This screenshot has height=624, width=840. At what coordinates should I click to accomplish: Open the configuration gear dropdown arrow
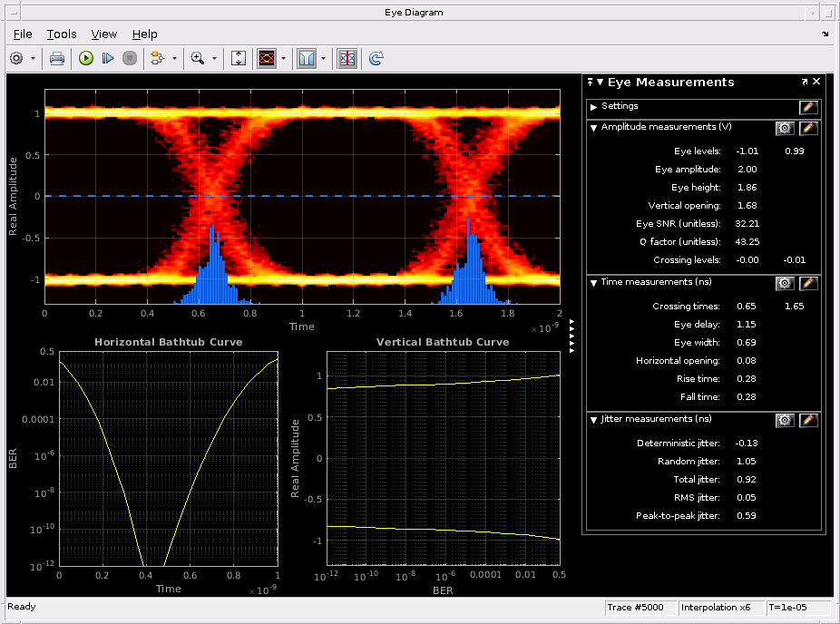coord(34,58)
